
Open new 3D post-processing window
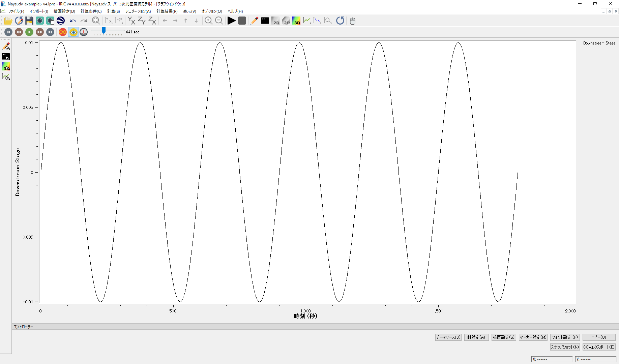point(296,21)
